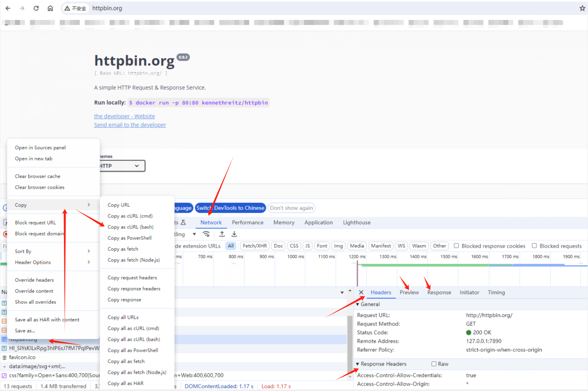The height and width of the screenshot is (391, 588).
Task: Click the 1200 ms timeline marker
Action: click(357, 257)
